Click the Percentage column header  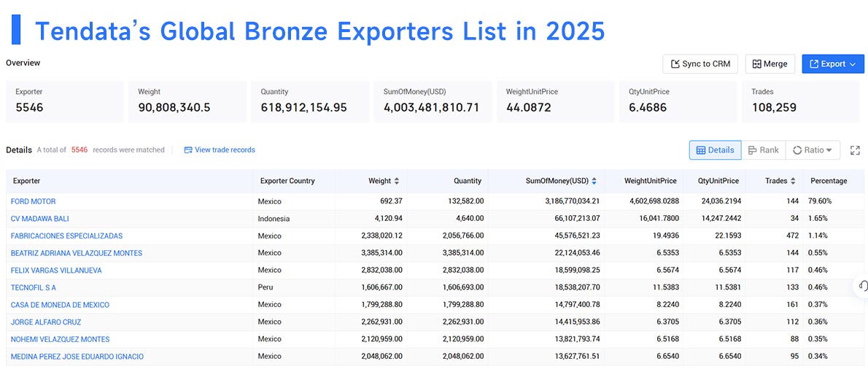click(829, 181)
